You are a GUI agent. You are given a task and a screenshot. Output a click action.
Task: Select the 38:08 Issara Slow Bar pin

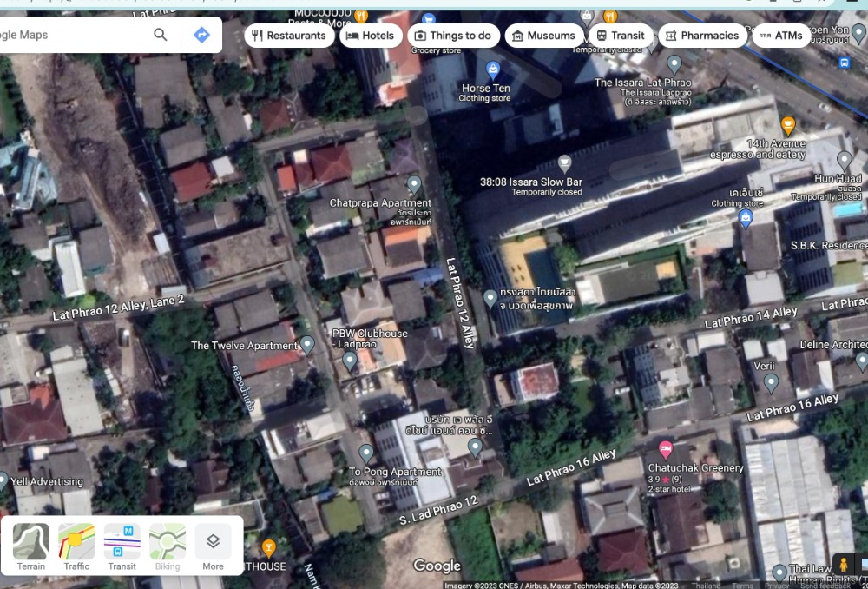(x=564, y=164)
